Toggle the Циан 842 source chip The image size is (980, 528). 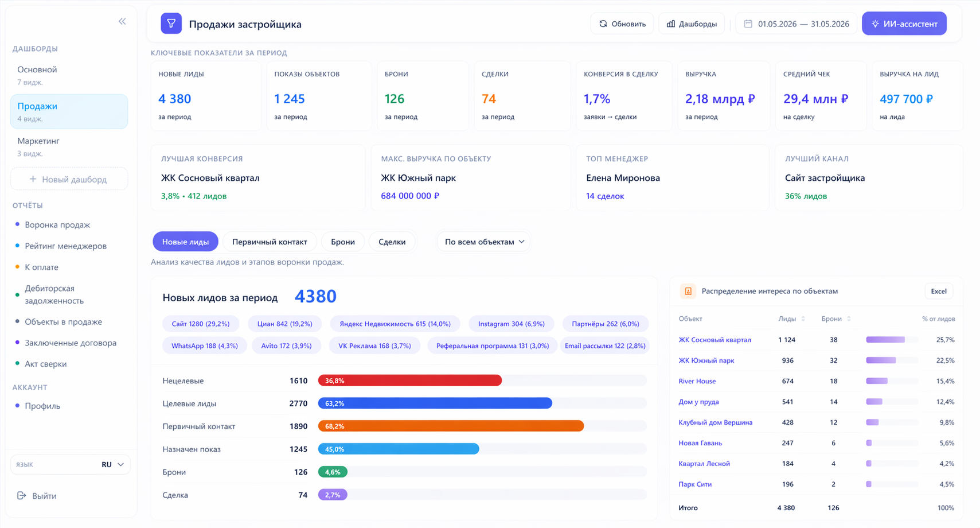(285, 324)
